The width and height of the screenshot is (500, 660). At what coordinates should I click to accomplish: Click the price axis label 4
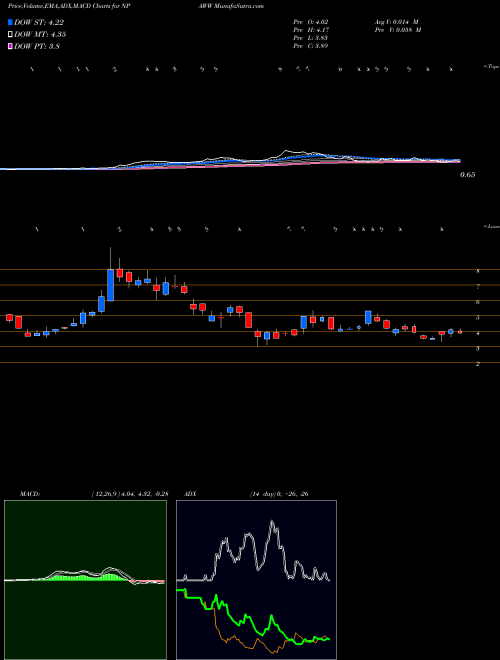coord(478,333)
